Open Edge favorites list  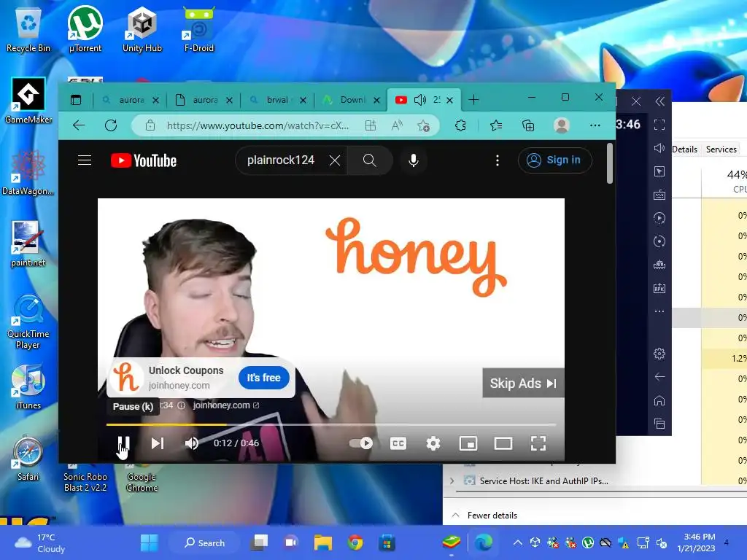tap(496, 125)
